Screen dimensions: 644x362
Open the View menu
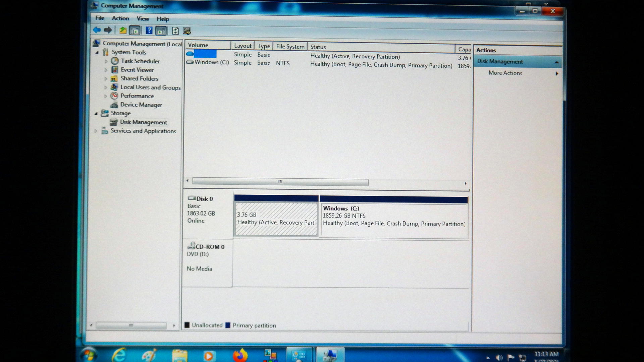click(143, 19)
